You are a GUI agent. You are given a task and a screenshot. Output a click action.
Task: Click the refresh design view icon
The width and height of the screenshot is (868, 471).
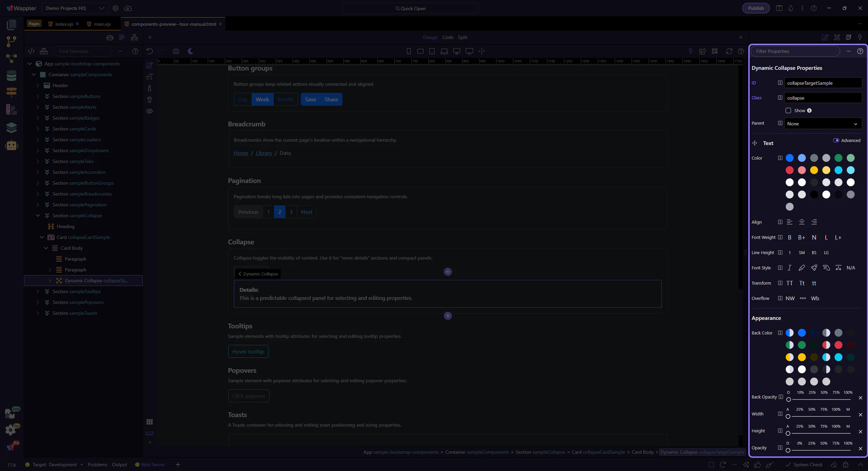(729, 51)
